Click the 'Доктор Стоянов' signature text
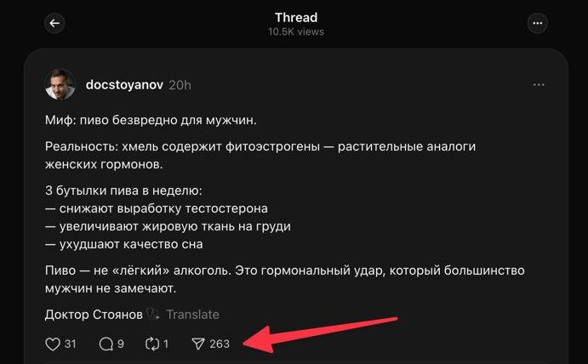 (x=94, y=314)
